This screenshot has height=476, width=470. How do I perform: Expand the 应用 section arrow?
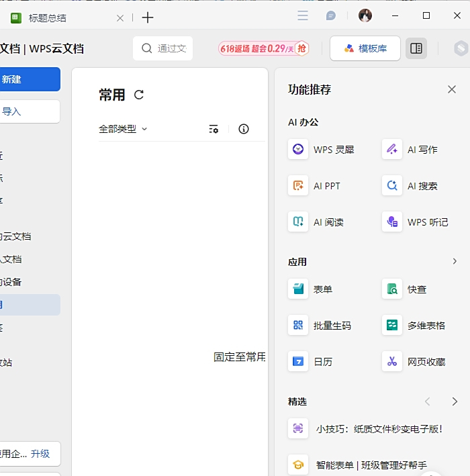[455, 261]
